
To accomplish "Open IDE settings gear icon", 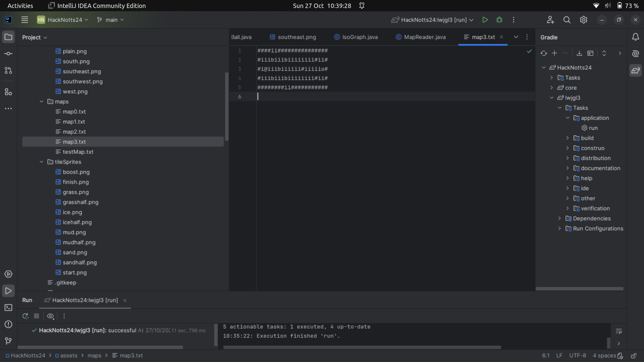I will pyautogui.click(x=583, y=20).
